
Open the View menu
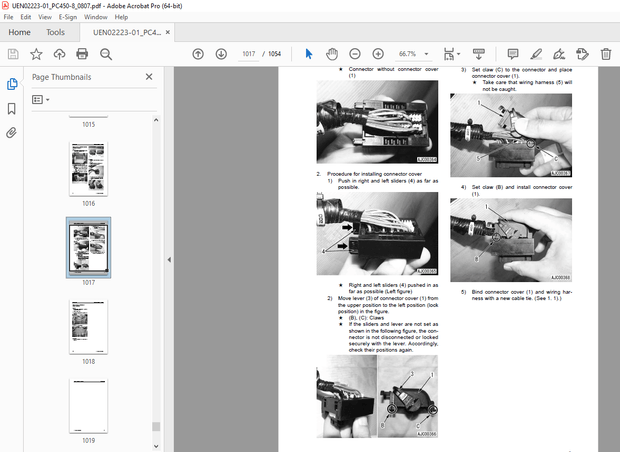45,17
